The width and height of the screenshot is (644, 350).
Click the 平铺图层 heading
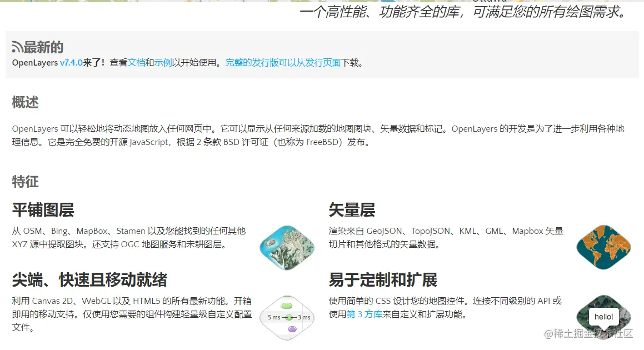point(43,210)
